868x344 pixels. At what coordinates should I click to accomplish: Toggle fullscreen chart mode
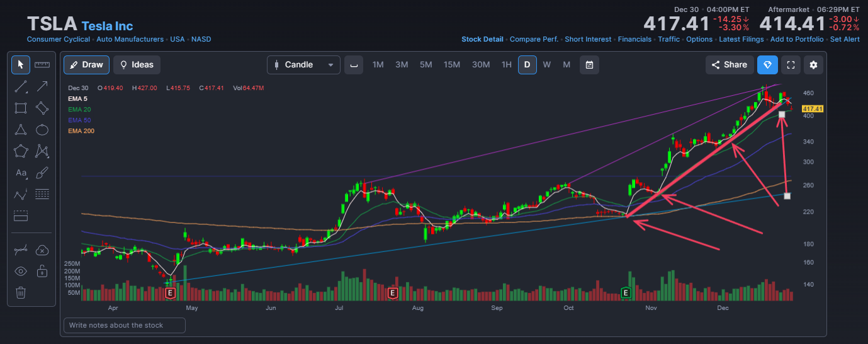tap(792, 65)
